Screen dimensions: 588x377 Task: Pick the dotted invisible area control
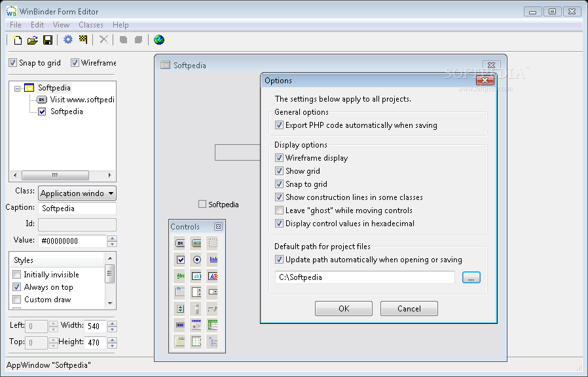[213, 243]
